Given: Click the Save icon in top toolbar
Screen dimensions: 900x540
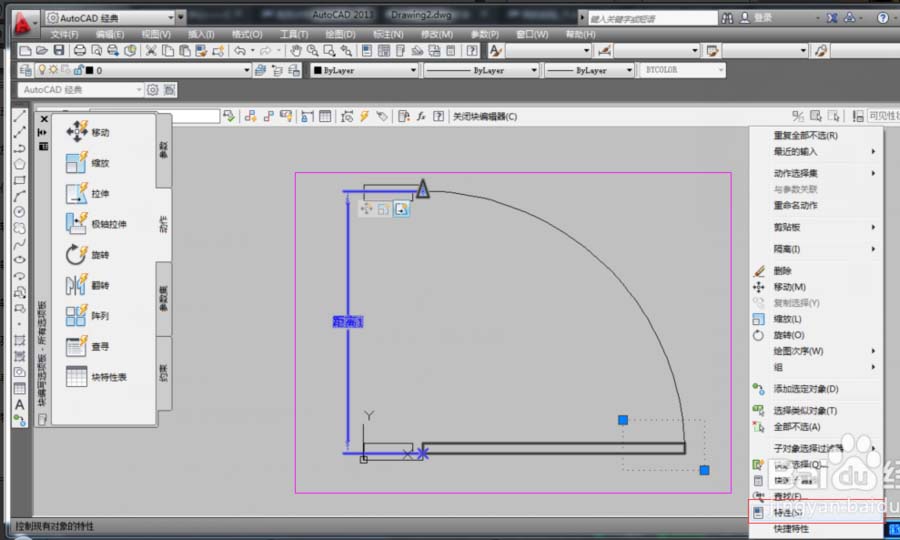Looking at the screenshot, I should point(59,51).
